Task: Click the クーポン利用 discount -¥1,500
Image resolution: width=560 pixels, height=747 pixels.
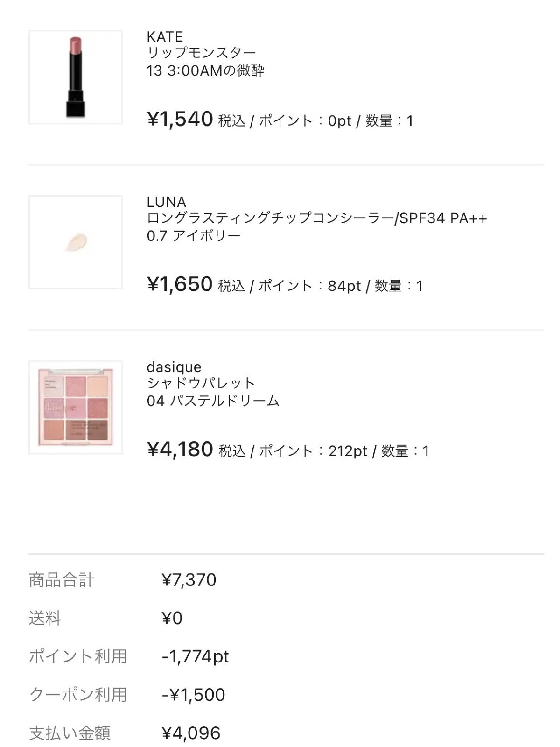Action: 193,695
